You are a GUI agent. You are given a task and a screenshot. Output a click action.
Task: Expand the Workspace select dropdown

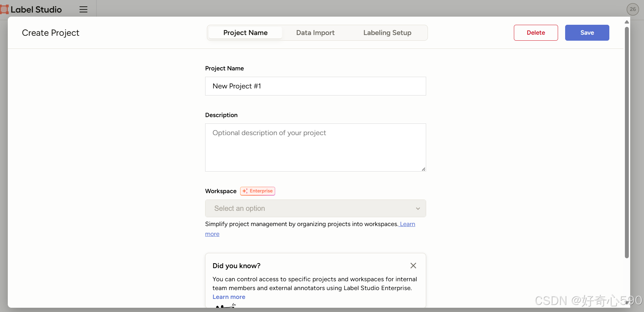point(315,208)
